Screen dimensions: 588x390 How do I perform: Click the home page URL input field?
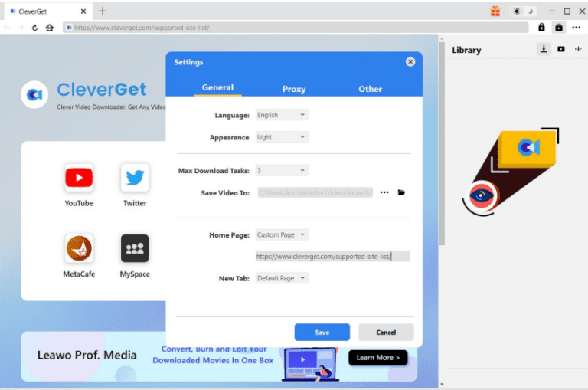click(332, 257)
